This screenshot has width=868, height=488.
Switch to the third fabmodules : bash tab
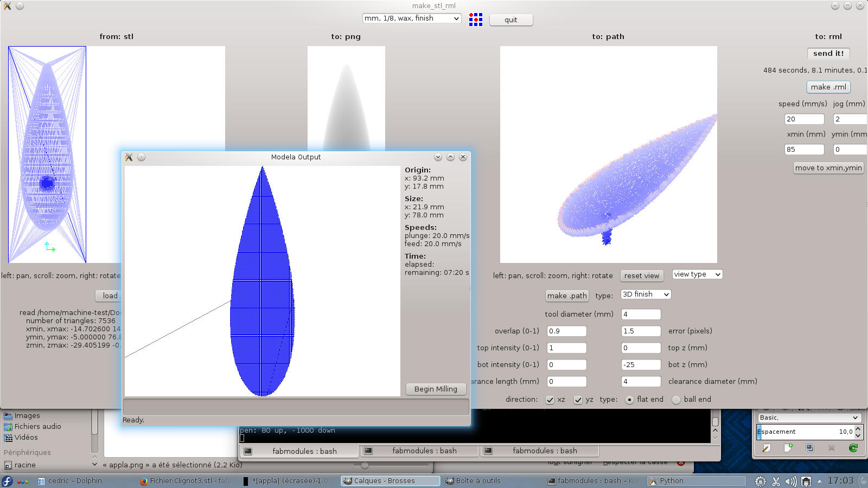point(540,451)
